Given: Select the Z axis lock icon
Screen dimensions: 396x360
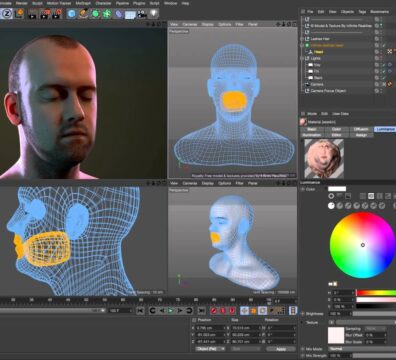Looking at the screenshot, I should (x=6, y=14).
